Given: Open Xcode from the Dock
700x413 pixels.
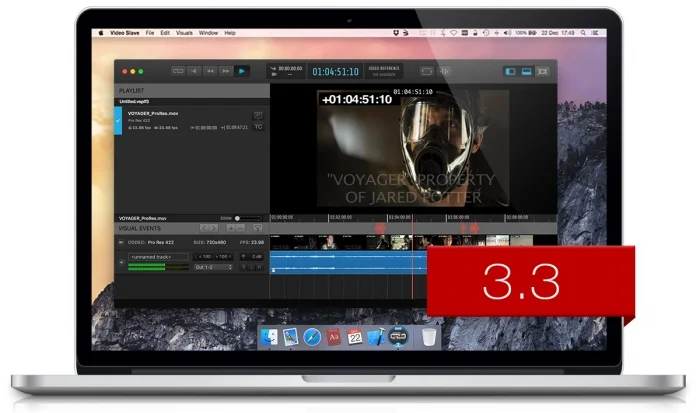Looking at the screenshot, I should (376, 337).
